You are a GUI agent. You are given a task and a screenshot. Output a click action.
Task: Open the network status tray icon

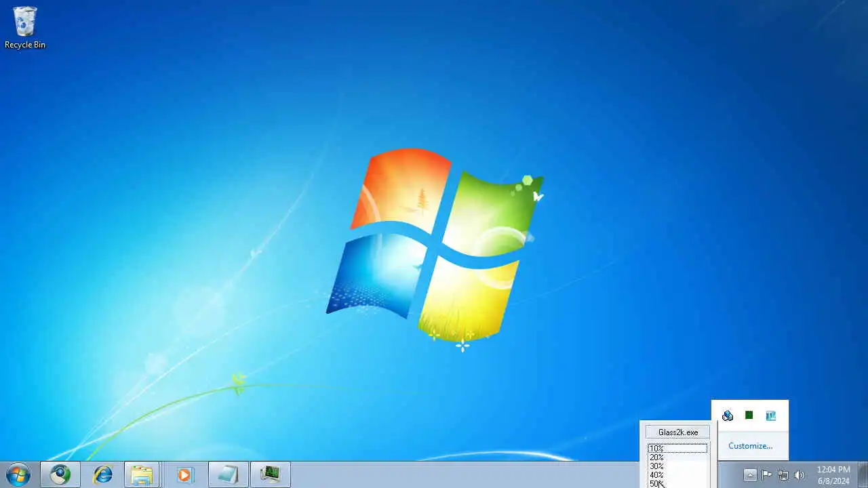point(783,475)
